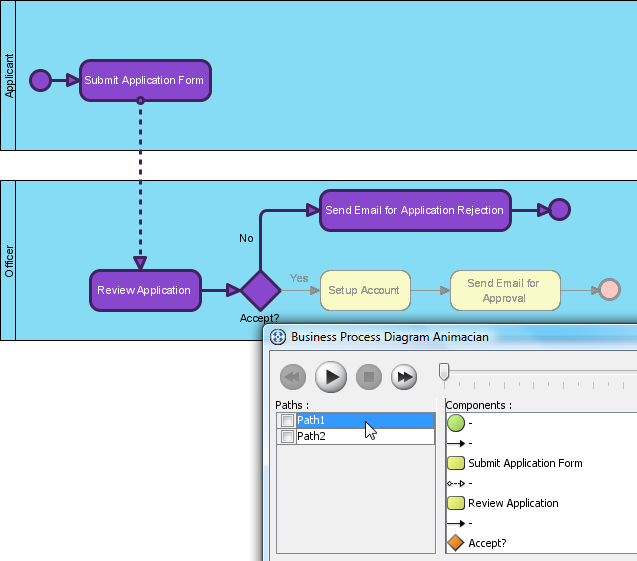Click the Officer pool header label
Viewport: 637px width, 561px height.
click(x=9, y=261)
